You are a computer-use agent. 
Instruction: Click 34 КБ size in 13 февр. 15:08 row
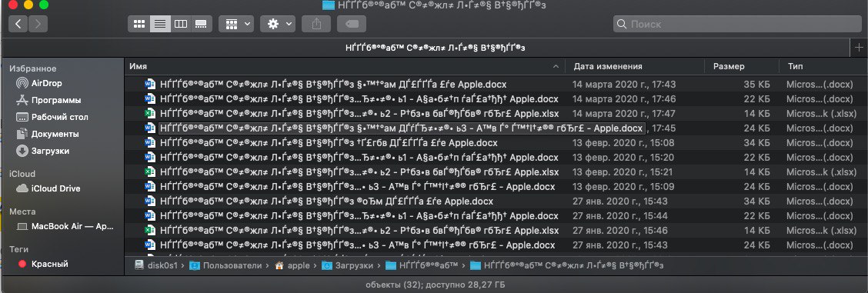point(756,142)
